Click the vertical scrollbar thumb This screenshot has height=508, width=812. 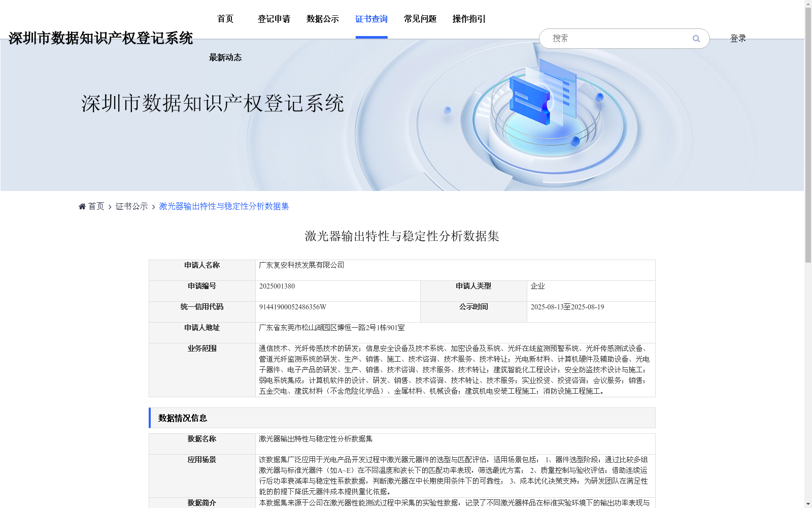click(808, 135)
